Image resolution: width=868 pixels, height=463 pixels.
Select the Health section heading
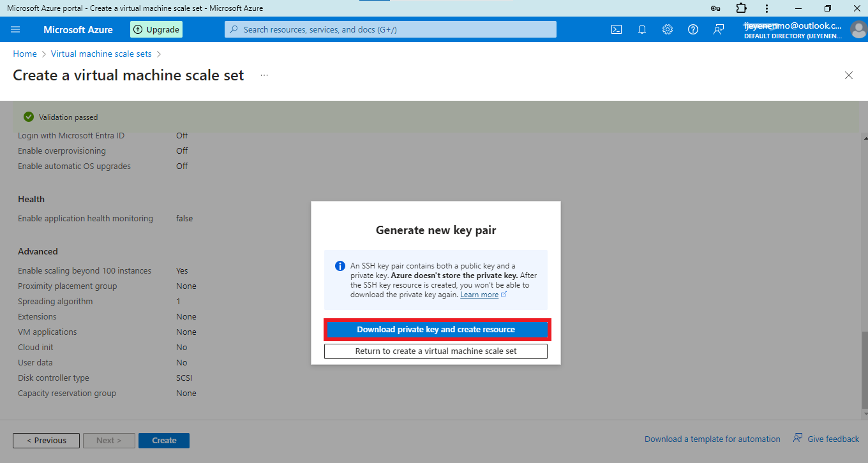point(31,200)
